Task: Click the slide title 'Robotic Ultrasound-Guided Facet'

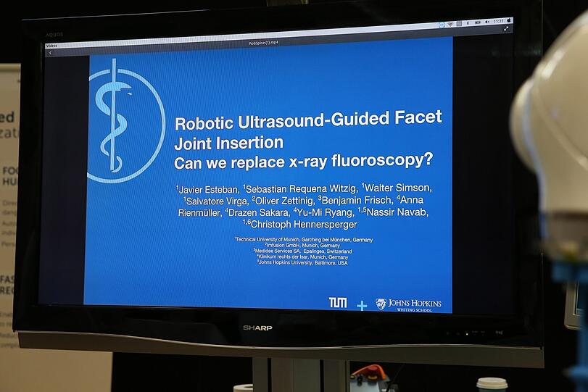Action: click(x=308, y=120)
